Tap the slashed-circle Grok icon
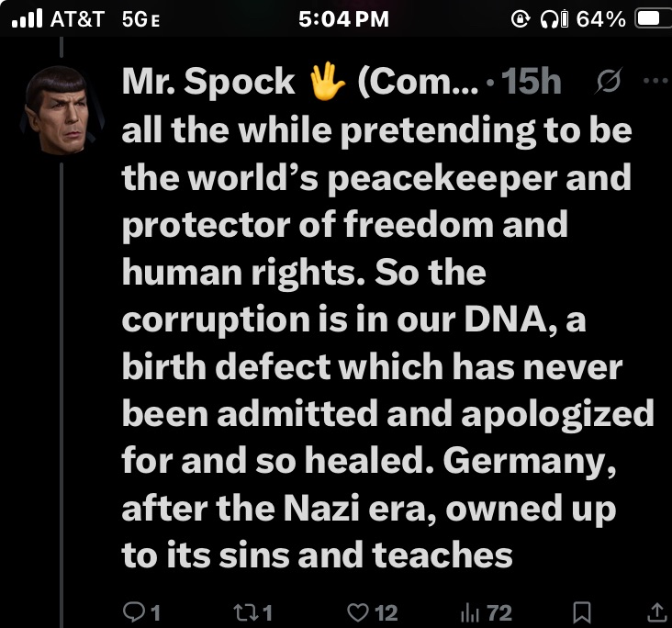Viewport: 672px width, 628px height. tap(608, 82)
